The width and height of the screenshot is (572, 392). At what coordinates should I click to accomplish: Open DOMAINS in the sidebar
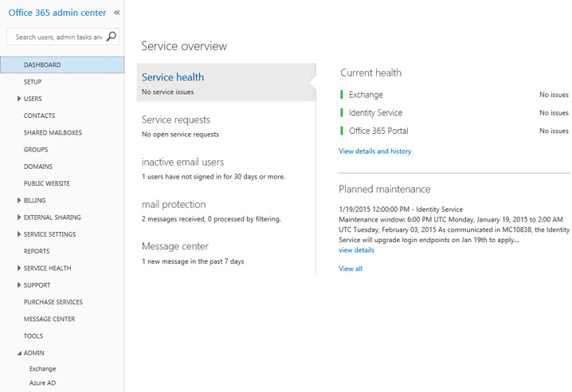click(38, 167)
